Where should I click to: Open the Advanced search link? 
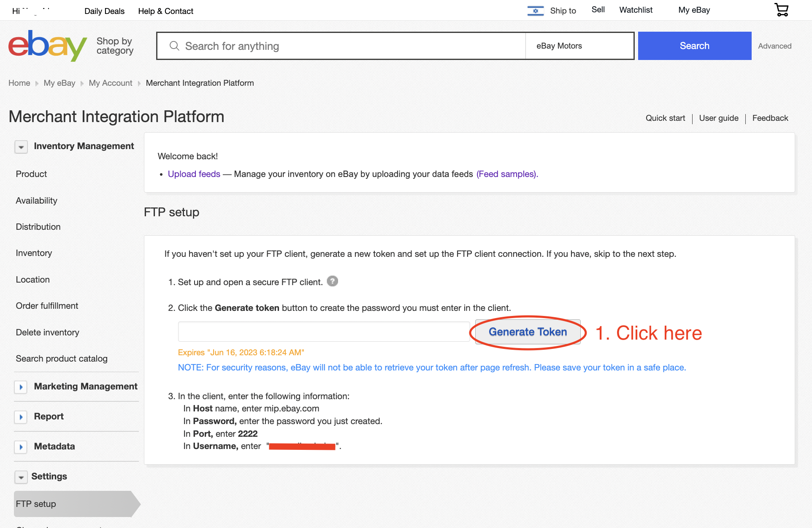774,46
